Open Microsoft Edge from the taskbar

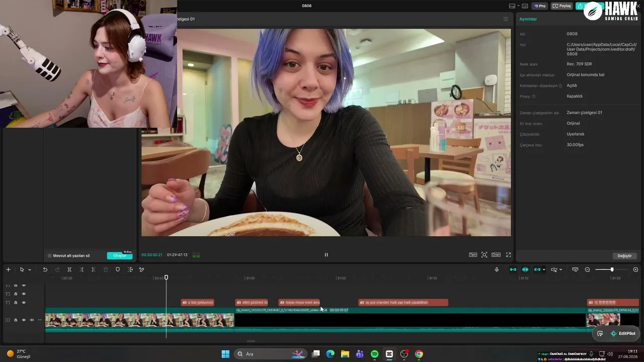(330, 354)
